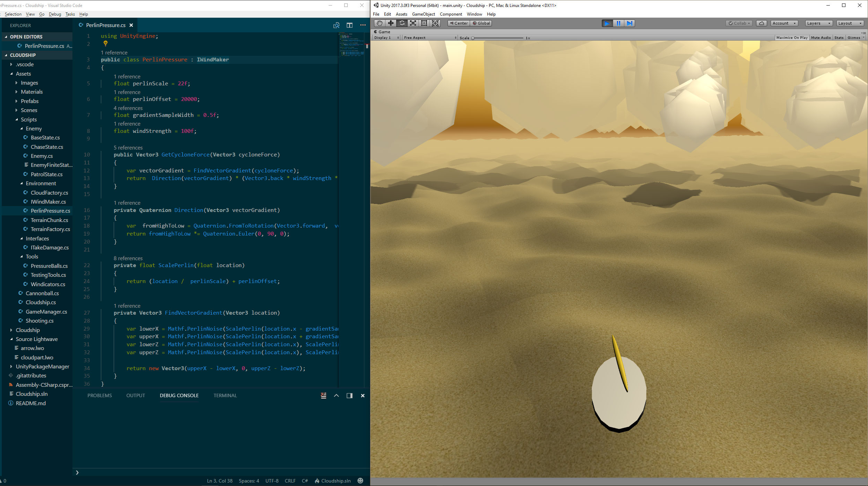This screenshot has width=868, height=486.
Task: Switch to the PROBLEMS panel tab
Action: [x=99, y=395]
